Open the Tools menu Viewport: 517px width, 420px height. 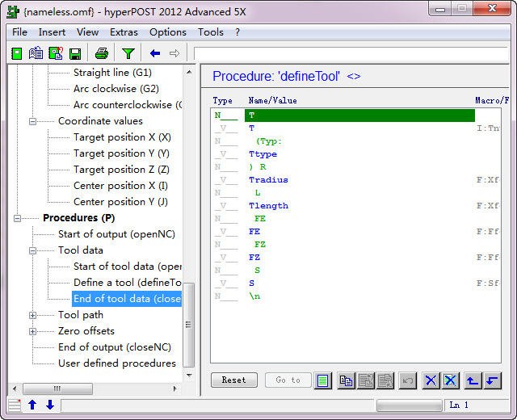tap(211, 32)
